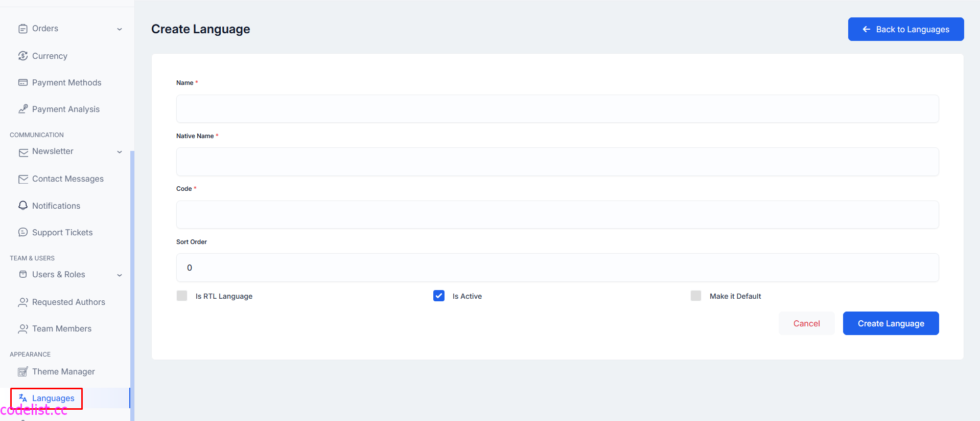Click the APPEARANCE section header
980x421 pixels.
pyautogui.click(x=30, y=354)
